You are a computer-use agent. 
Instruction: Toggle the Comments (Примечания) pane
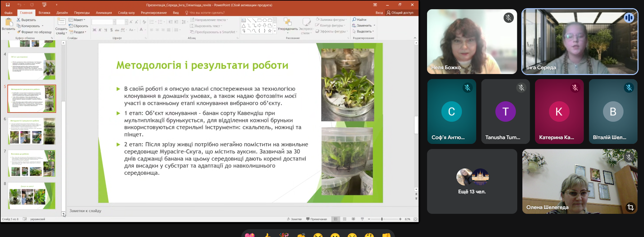coord(317,219)
